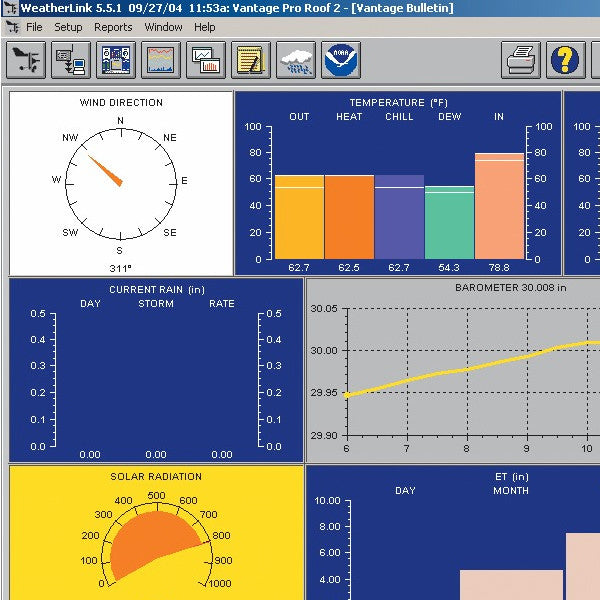
Task: Open the Setup menu
Action: (68, 27)
